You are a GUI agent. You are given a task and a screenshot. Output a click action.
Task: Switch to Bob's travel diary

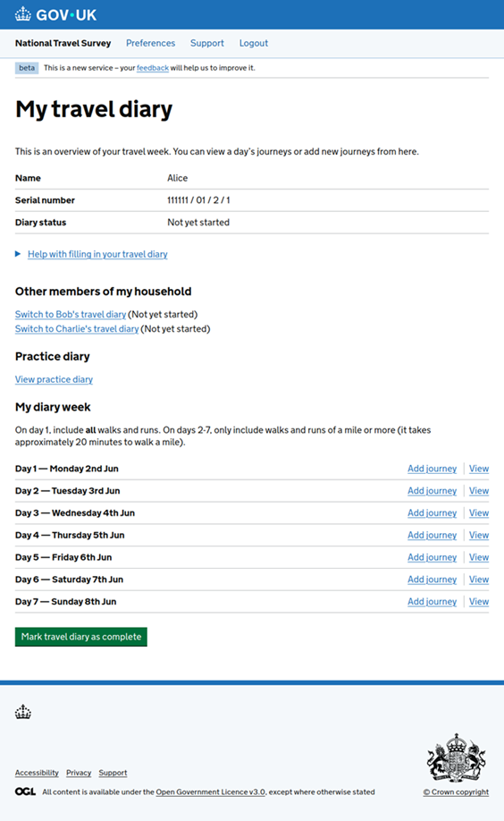tap(70, 314)
